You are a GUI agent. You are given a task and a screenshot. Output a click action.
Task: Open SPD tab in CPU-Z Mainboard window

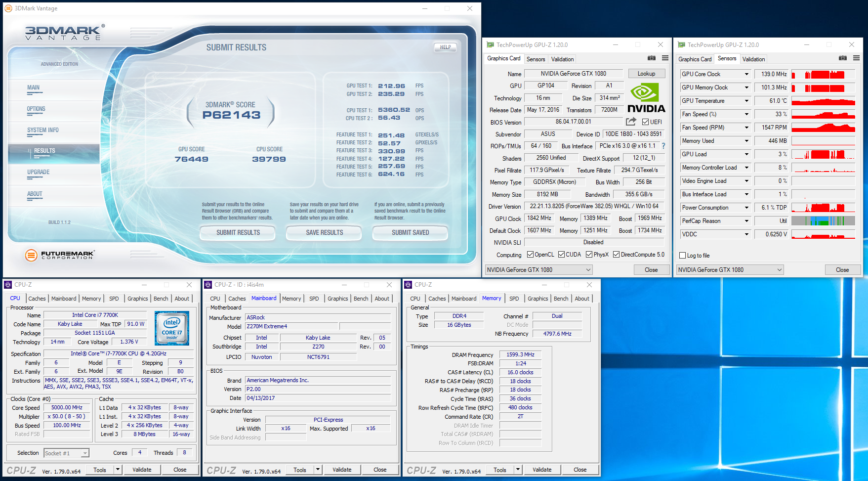point(314,299)
